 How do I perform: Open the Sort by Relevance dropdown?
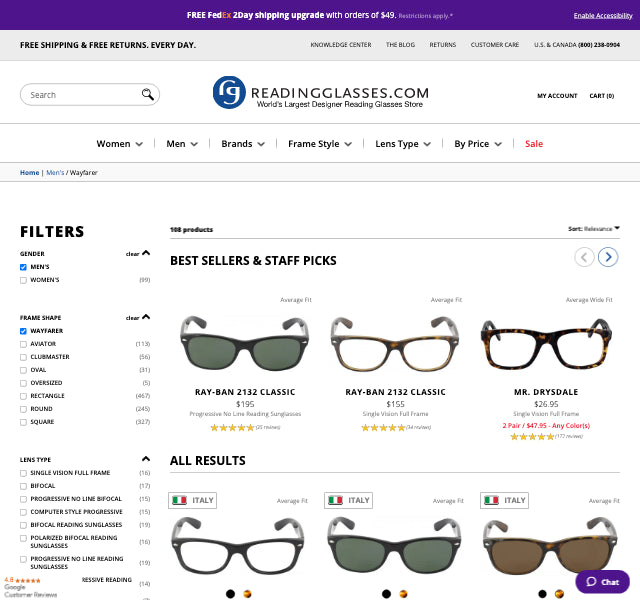coord(594,229)
